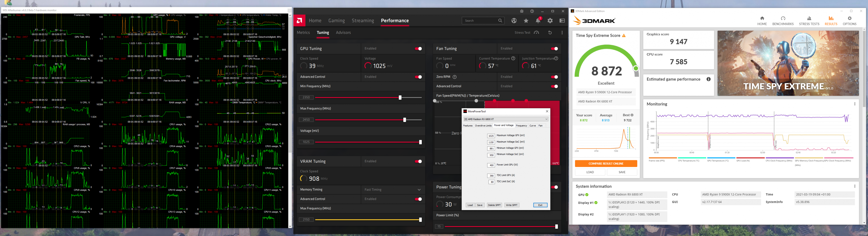
Task: Open the Monitoring panel three-dot menu
Action: [854, 104]
